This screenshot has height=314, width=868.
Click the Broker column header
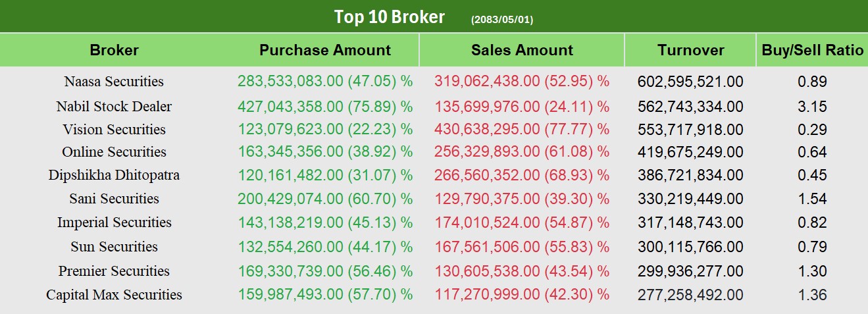115,50
